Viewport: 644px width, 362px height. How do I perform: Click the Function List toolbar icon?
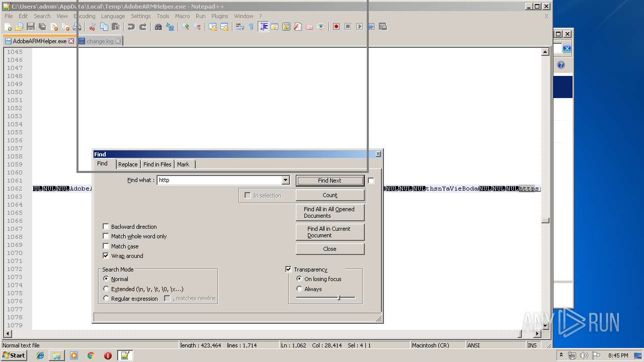click(x=298, y=27)
